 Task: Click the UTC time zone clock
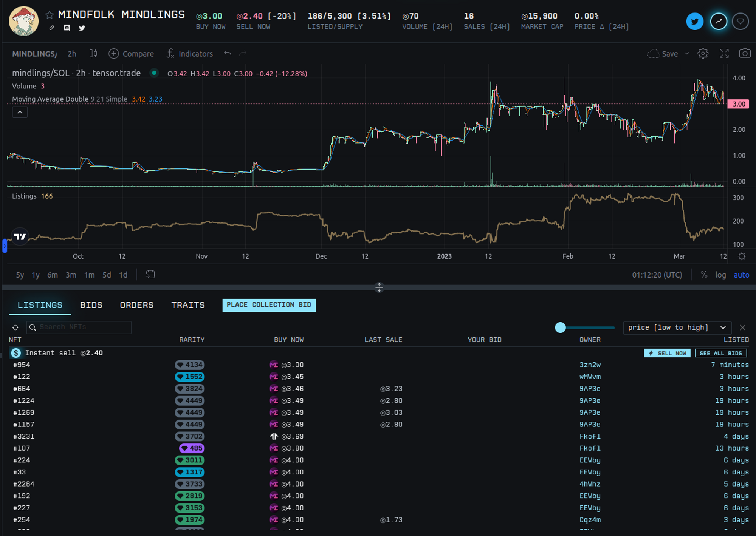(657, 275)
